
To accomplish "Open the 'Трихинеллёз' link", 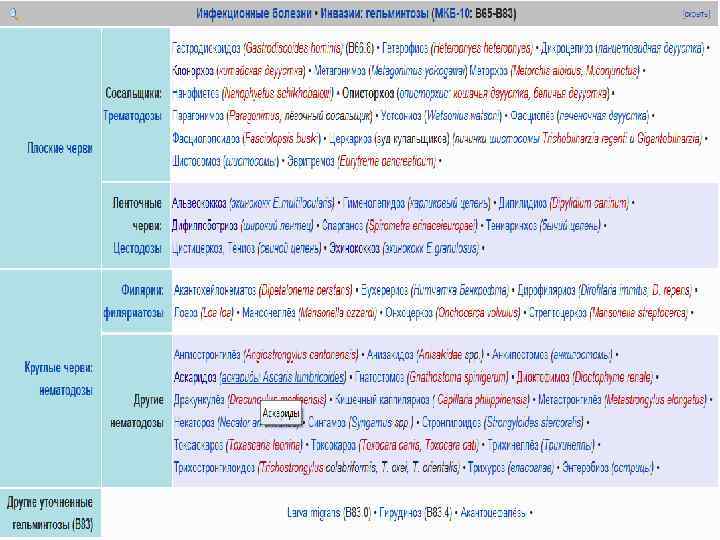I will coord(513,445).
